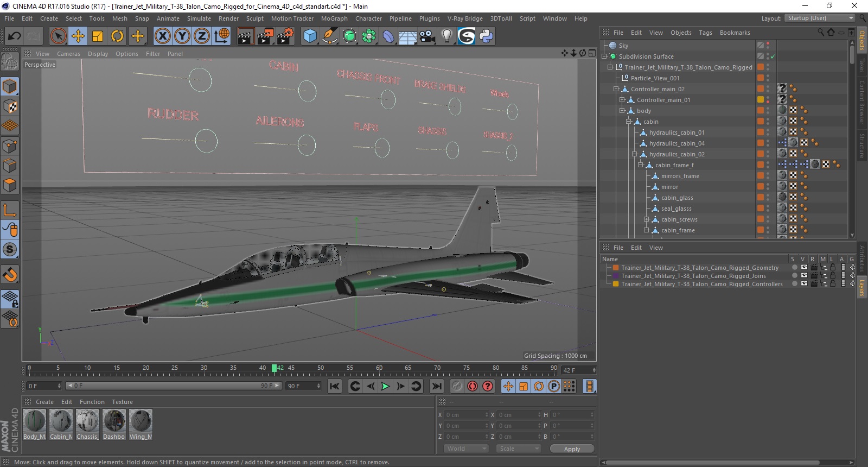The width and height of the screenshot is (868, 467).
Task: Play the animation forwards
Action: coord(385,386)
